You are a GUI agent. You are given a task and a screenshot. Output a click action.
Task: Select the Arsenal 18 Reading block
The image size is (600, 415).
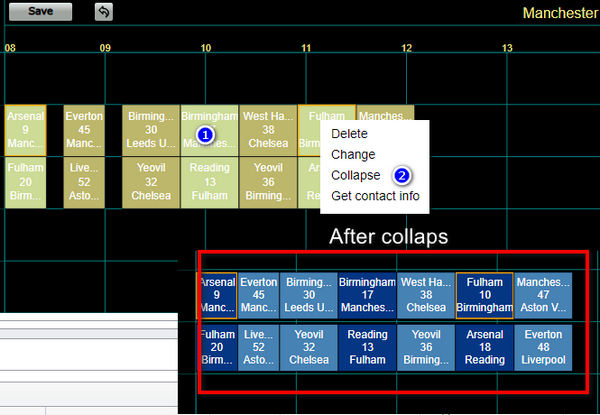coord(484,348)
